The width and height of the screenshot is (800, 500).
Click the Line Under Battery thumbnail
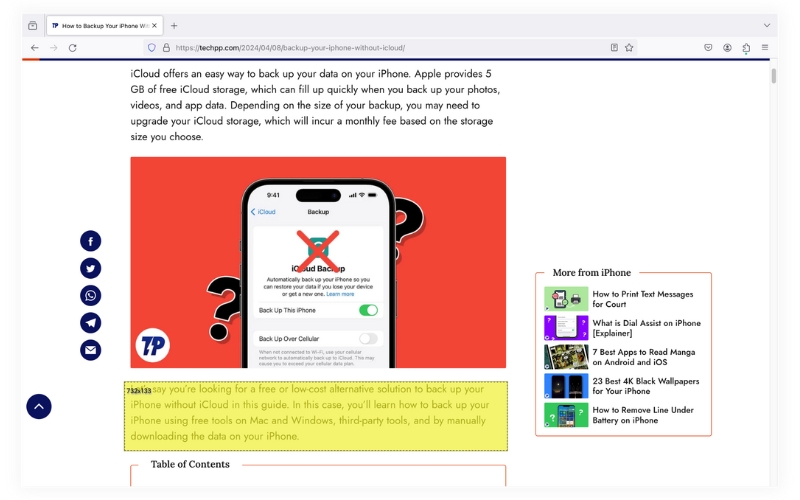click(x=566, y=415)
